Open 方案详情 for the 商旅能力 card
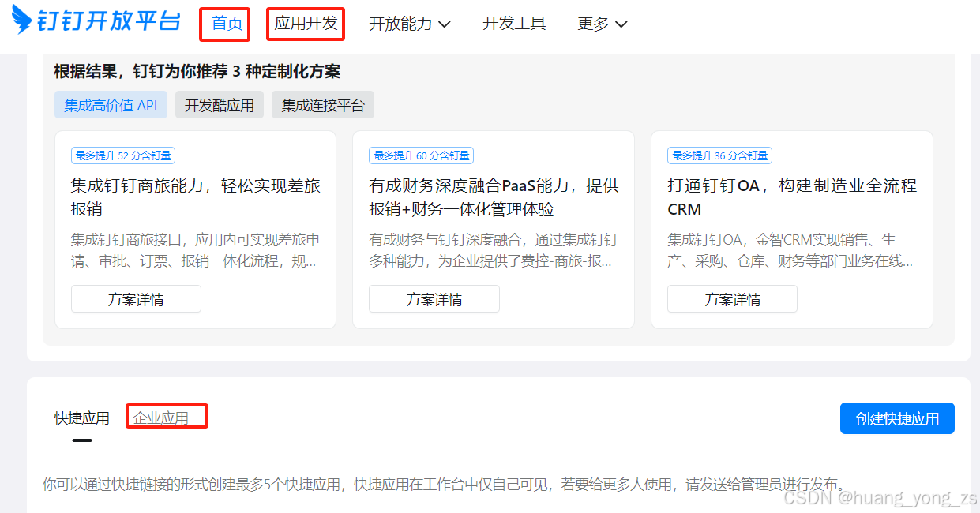The height and width of the screenshot is (513, 980). coord(136,299)
